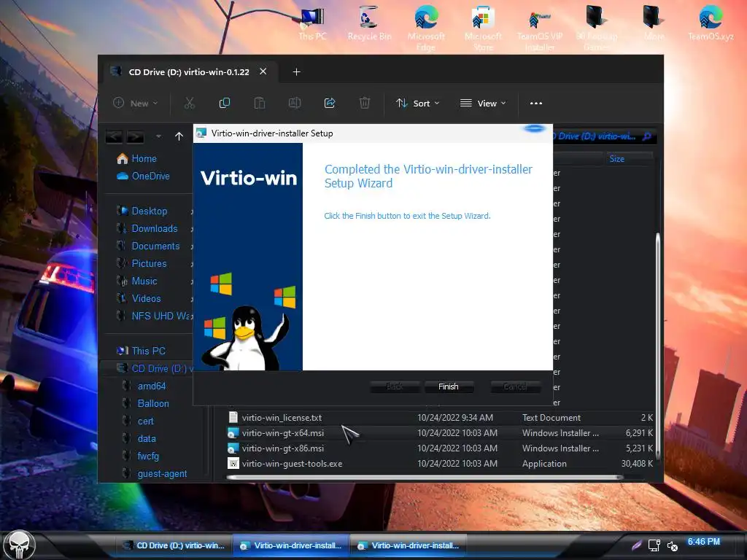Go to Home in the navigation pane
Image resolution: width=747 pixels, height=560 pixels.
[x=144, y=158]
